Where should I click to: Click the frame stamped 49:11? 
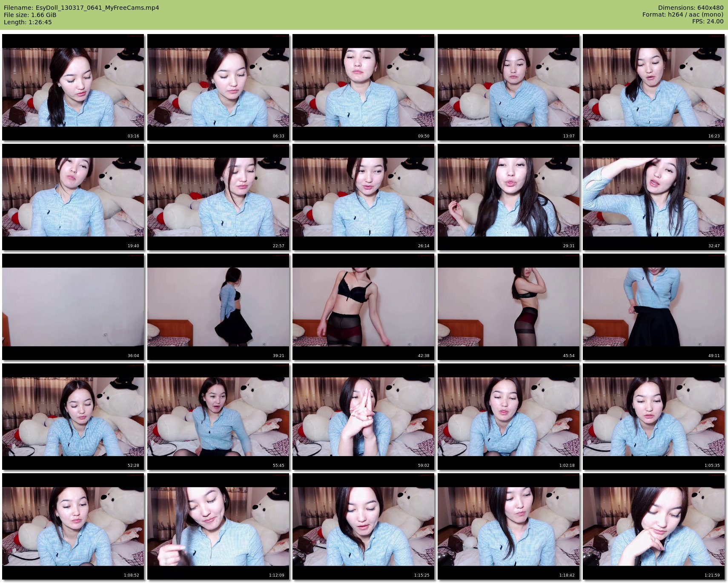point(654,307)
